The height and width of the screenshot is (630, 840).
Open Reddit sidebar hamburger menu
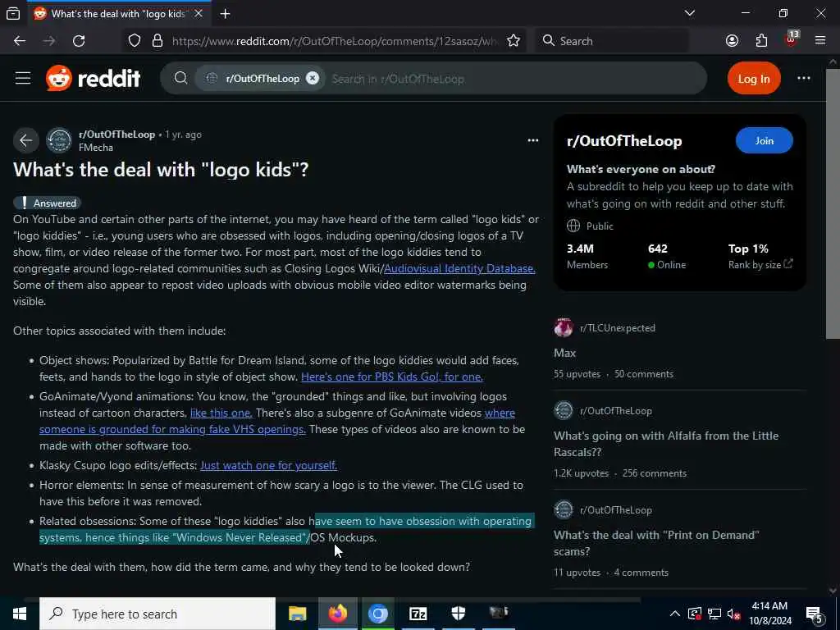point(23,78)
